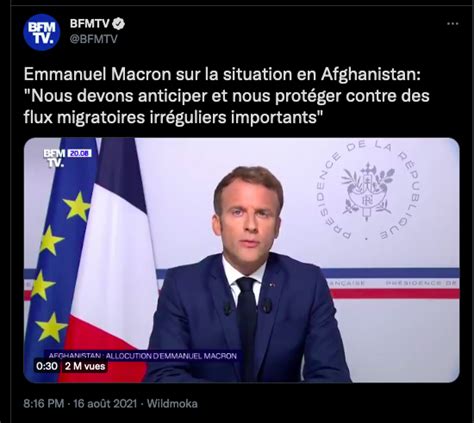This screenshot has width=474, height=423.
Task: Click the Présidence de la République seal
Action: tap(368, 191)
